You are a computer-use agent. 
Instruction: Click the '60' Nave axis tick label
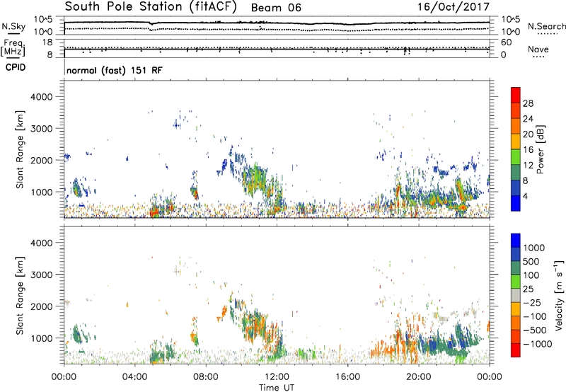(x=507, y=42)
